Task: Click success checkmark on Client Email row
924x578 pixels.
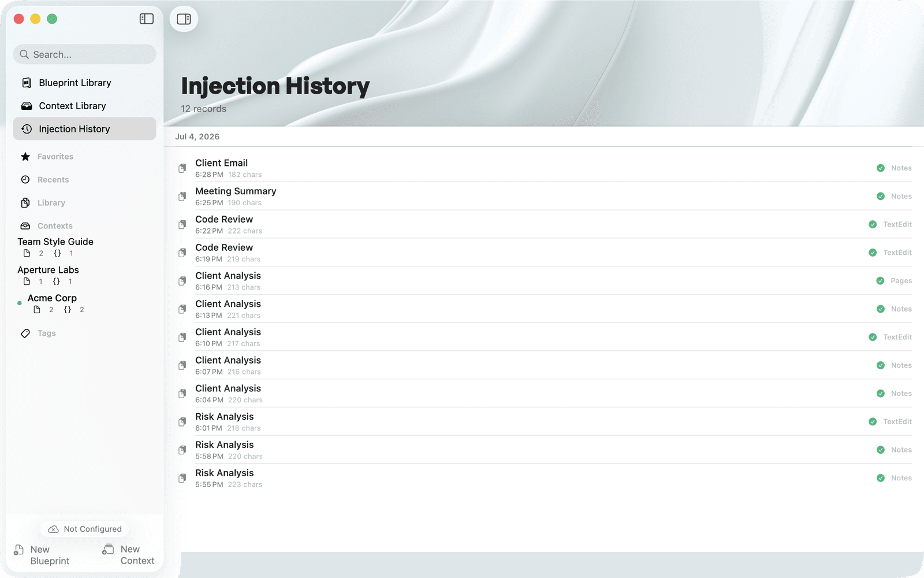Action: 881,168
